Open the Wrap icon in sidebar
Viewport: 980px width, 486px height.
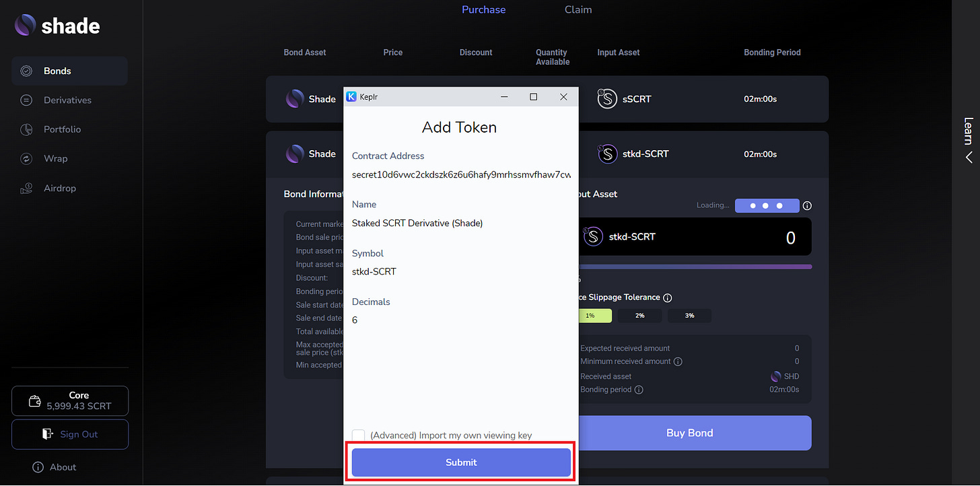26,159
